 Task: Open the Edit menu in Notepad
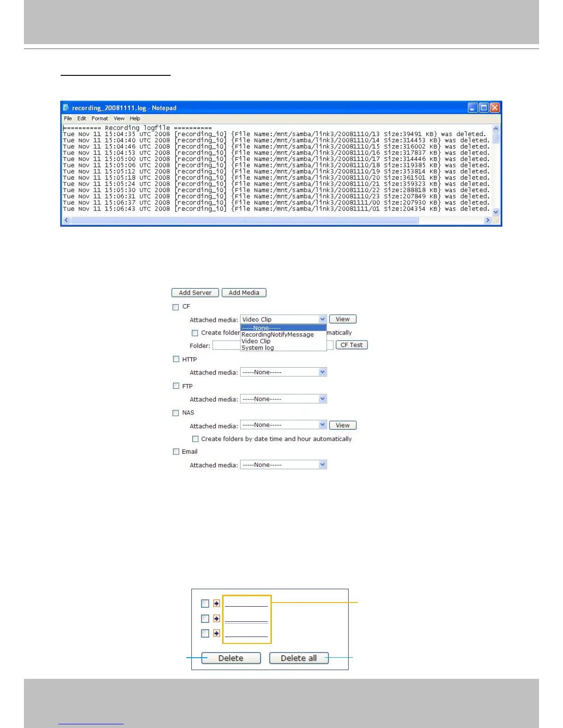(x=82, y=119)
